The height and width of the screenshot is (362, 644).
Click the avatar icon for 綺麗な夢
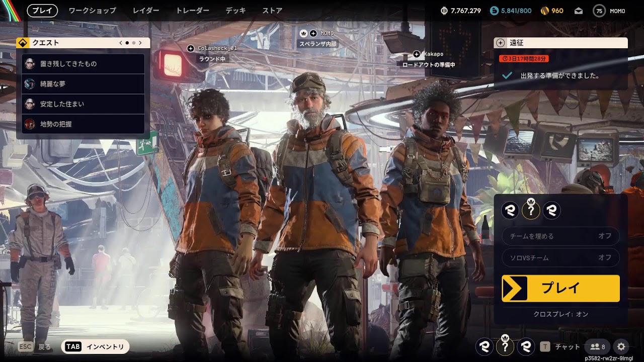coord(30,84)
